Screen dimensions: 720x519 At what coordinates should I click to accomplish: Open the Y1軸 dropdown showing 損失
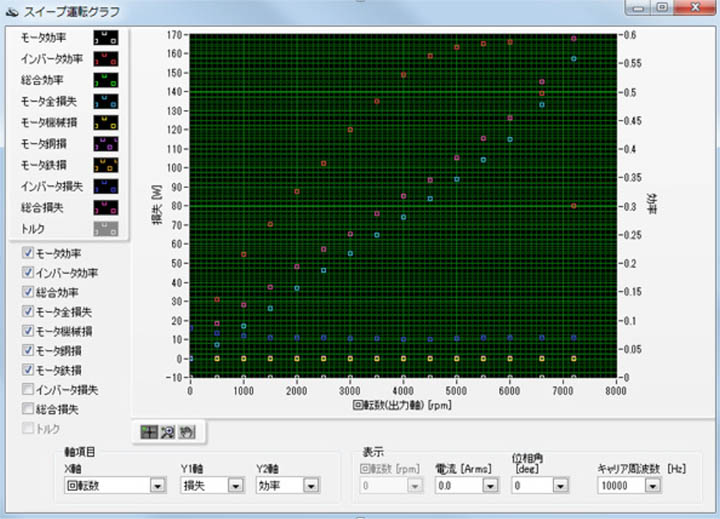[x=236, y=485]
